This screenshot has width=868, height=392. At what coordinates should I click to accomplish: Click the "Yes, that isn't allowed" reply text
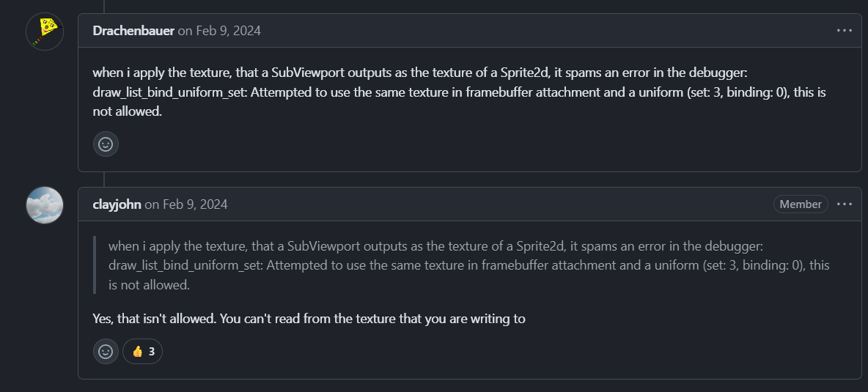tap(309, 319)
